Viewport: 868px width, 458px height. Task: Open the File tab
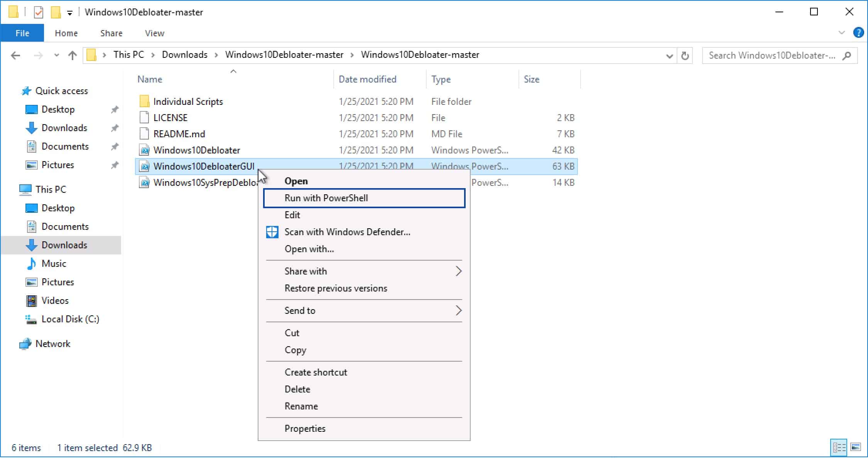click(22, 33)
